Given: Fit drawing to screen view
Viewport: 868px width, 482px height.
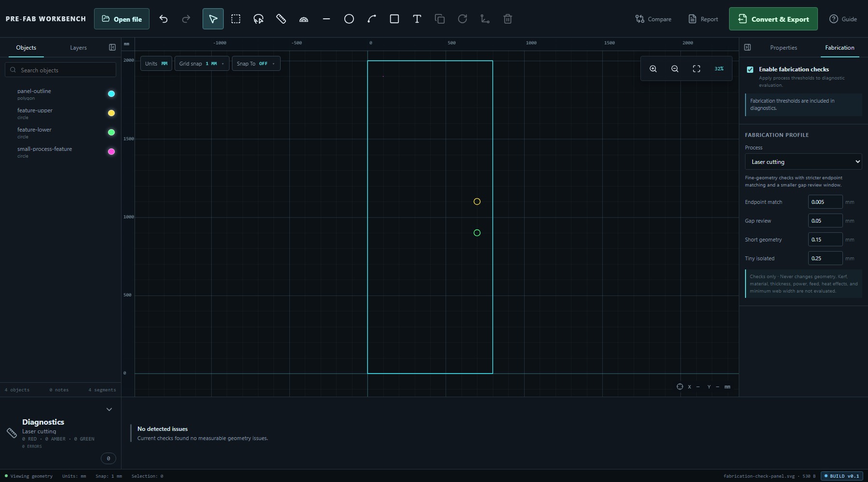Looking at the screenshot, I should [x=697, y=69].
